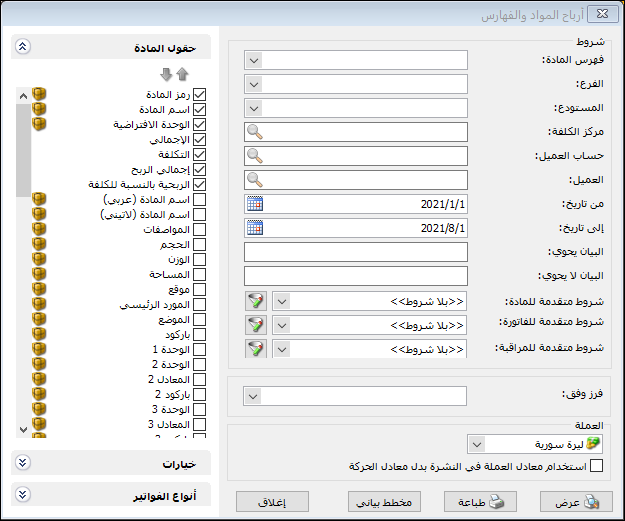
Task: Open شروط متقدمة للمادة conditions dropdown
Action: click(x=282, y=301)
